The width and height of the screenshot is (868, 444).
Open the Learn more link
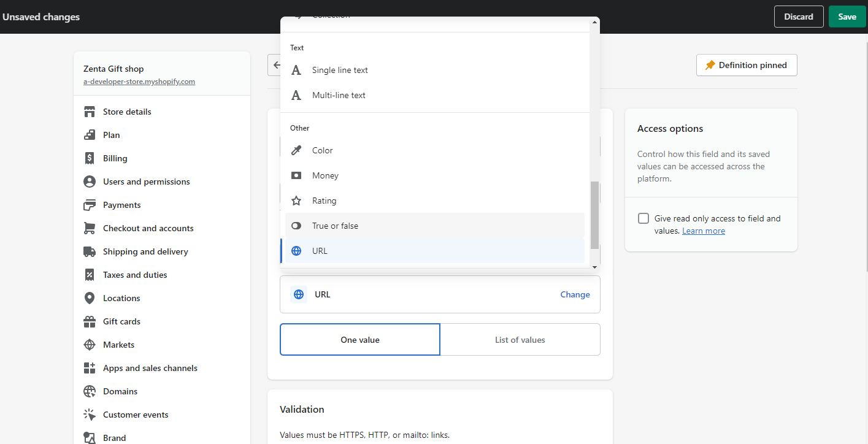click(x=703, y=231)
